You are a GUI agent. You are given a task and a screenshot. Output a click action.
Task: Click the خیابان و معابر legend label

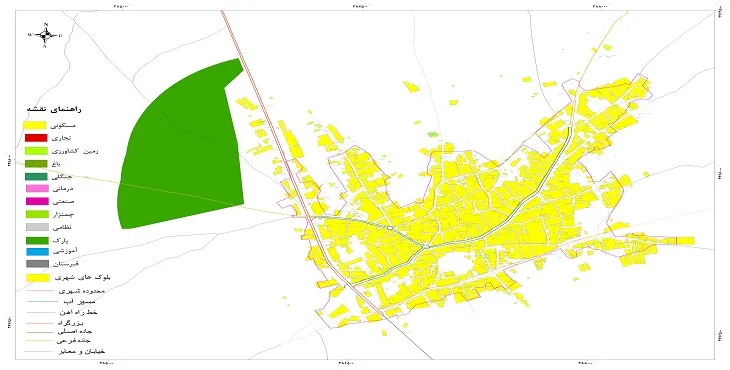coord(81,351)
